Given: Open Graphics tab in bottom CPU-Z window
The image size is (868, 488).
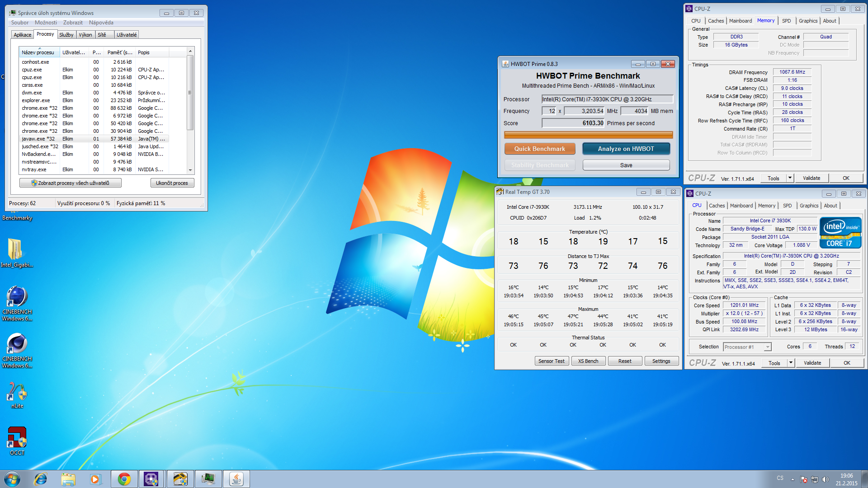Looking at the screenshot, I should click(809, 206).
